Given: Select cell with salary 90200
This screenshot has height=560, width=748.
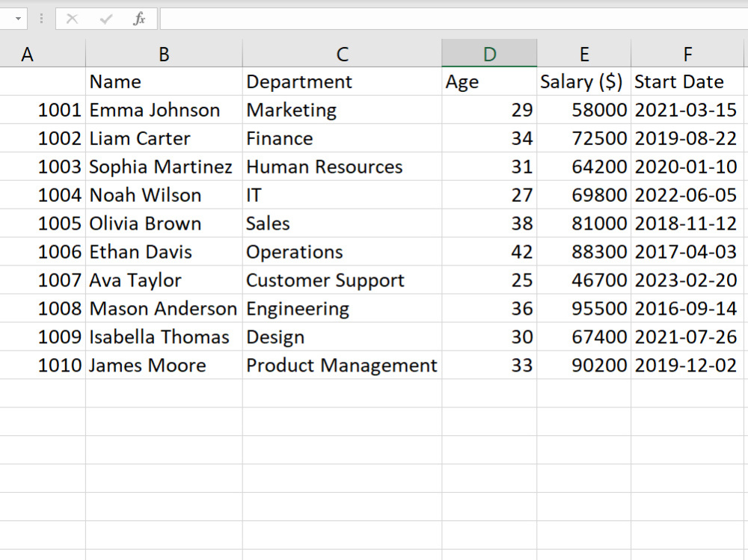Looking at the screenshot, I should tap(584, 365).
